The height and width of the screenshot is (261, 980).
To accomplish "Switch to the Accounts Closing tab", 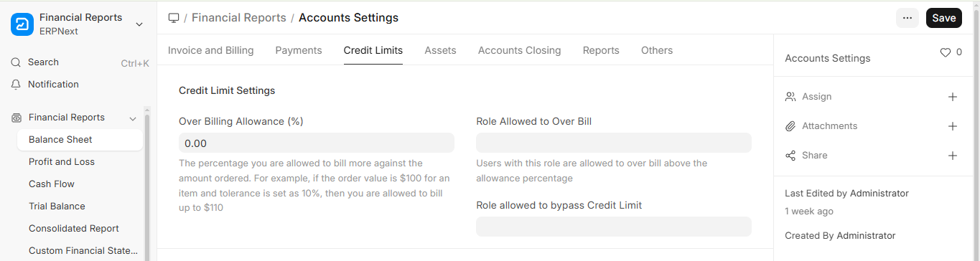I will pos(520,50).
